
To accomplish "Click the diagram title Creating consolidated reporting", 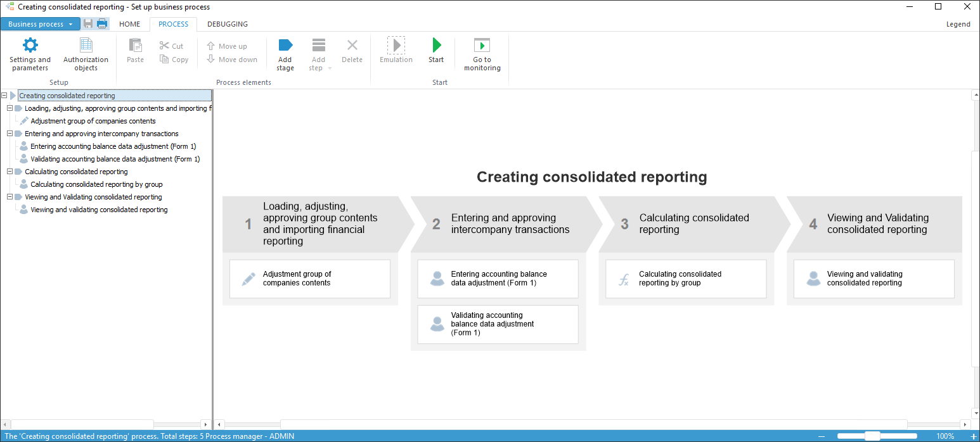I will coord(592,177).
